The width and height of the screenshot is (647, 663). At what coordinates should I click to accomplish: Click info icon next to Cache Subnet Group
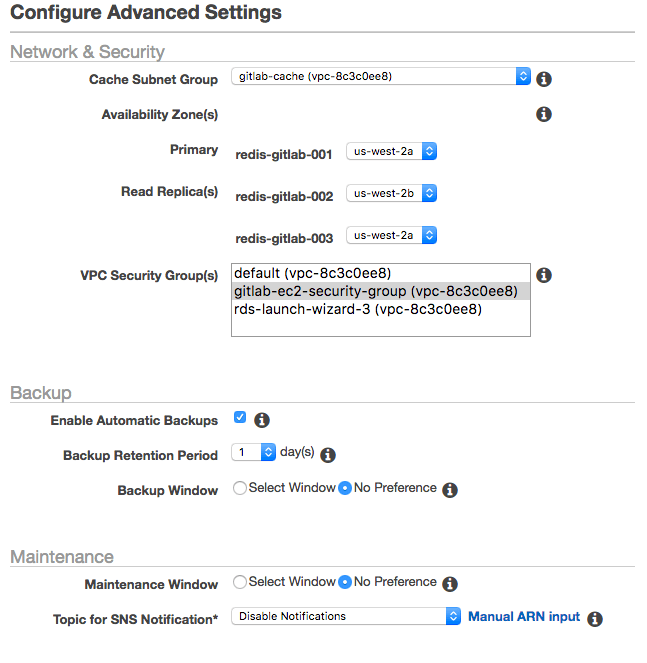[x=544, y=79]
